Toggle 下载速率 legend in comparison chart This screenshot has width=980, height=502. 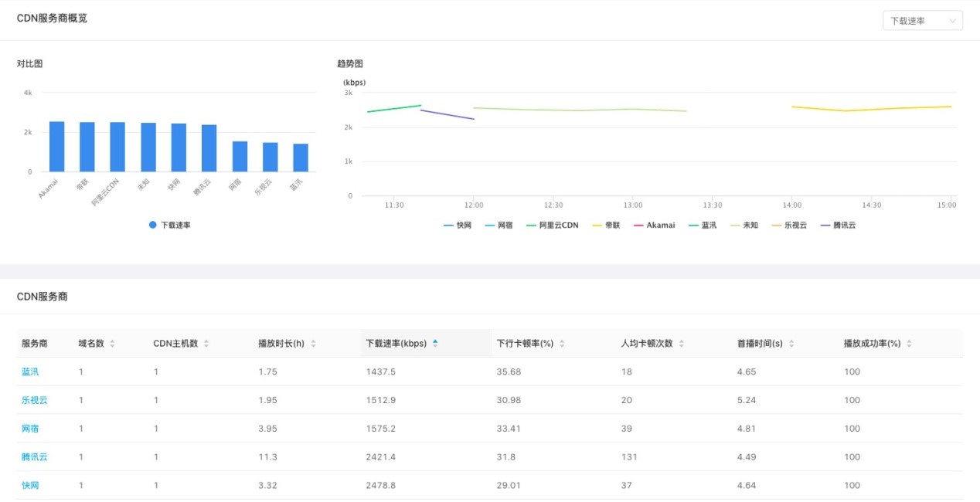169,225
